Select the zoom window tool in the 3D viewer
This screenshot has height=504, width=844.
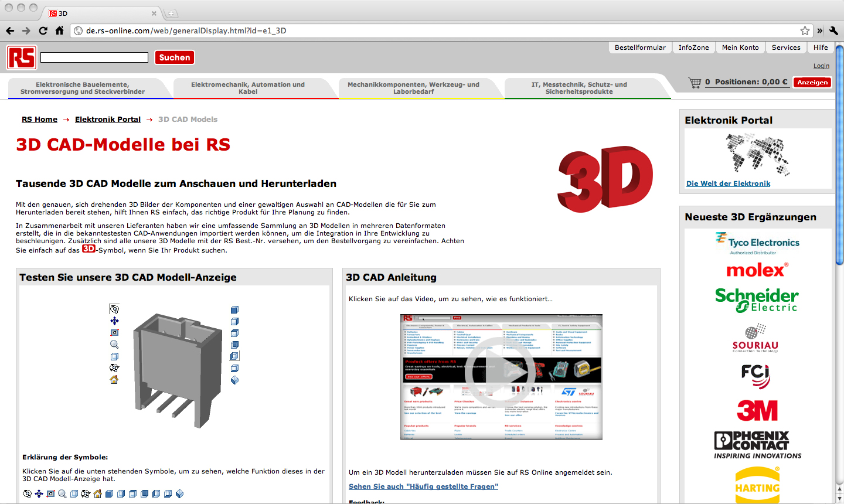(114, 332)
